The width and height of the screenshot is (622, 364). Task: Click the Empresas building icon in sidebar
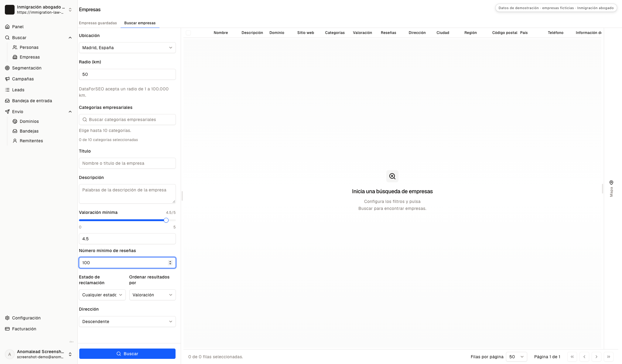(15, 57)
